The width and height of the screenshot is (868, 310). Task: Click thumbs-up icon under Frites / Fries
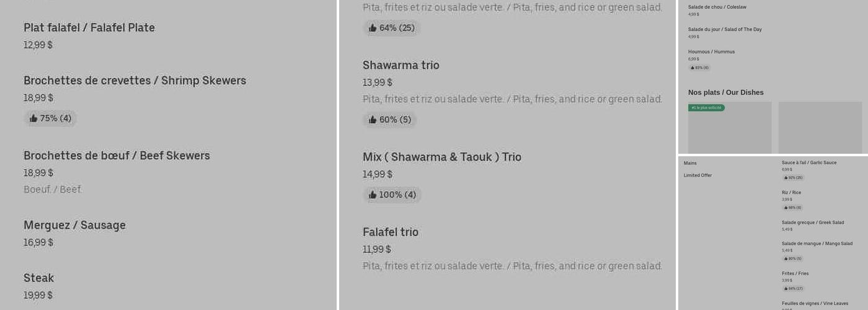(x=786, y=288)
